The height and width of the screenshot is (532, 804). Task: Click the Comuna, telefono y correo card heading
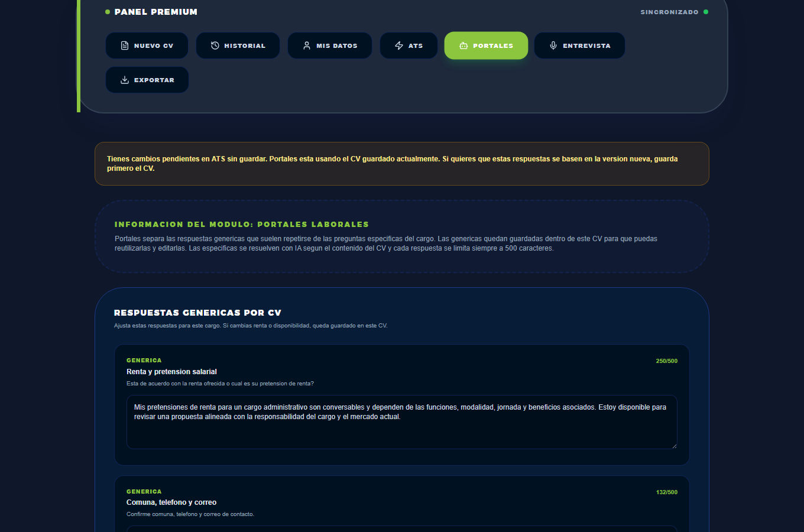(x=171, y=502)
